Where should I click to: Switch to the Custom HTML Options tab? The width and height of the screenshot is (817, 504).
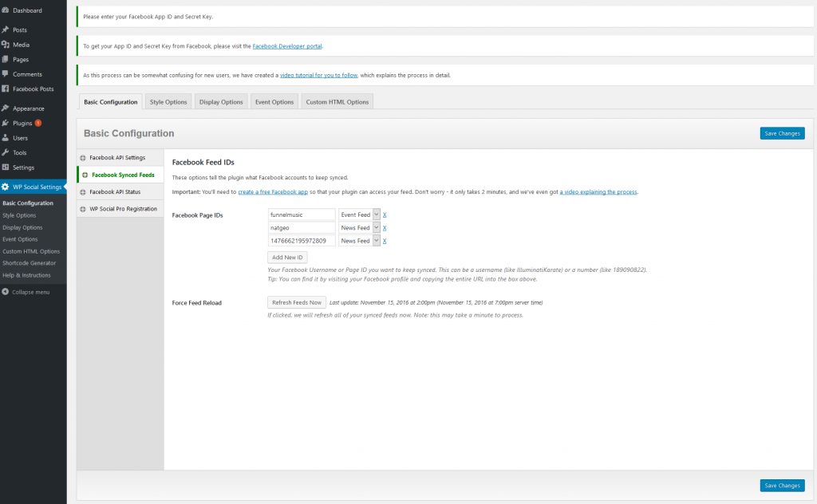pos(337,102)
